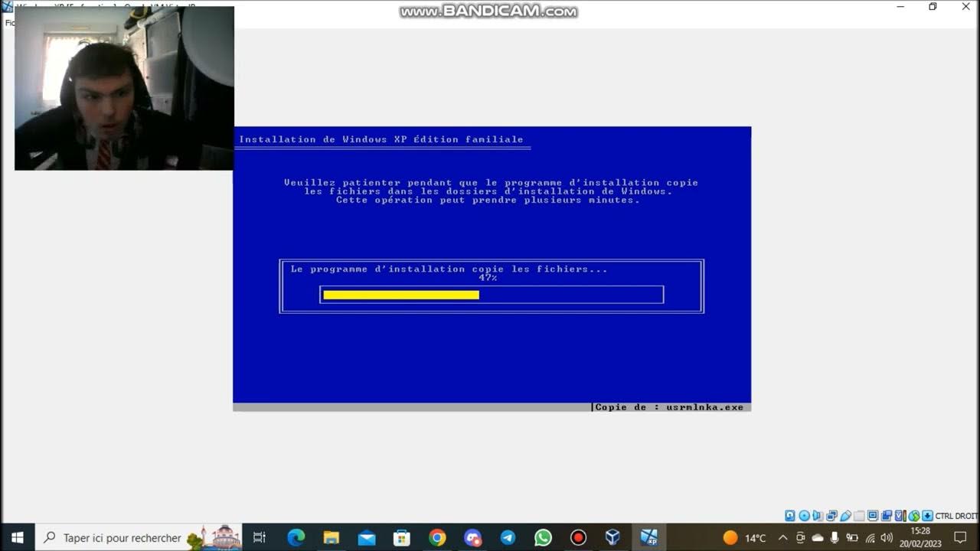Open the volume speaker tray icon
This screenshot has height=551, width=980.
[887, 537]
